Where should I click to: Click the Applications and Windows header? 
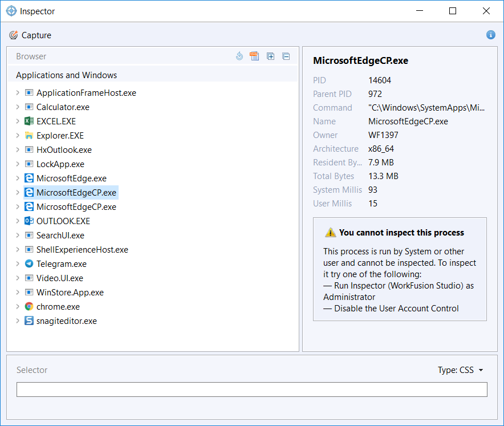67,75
